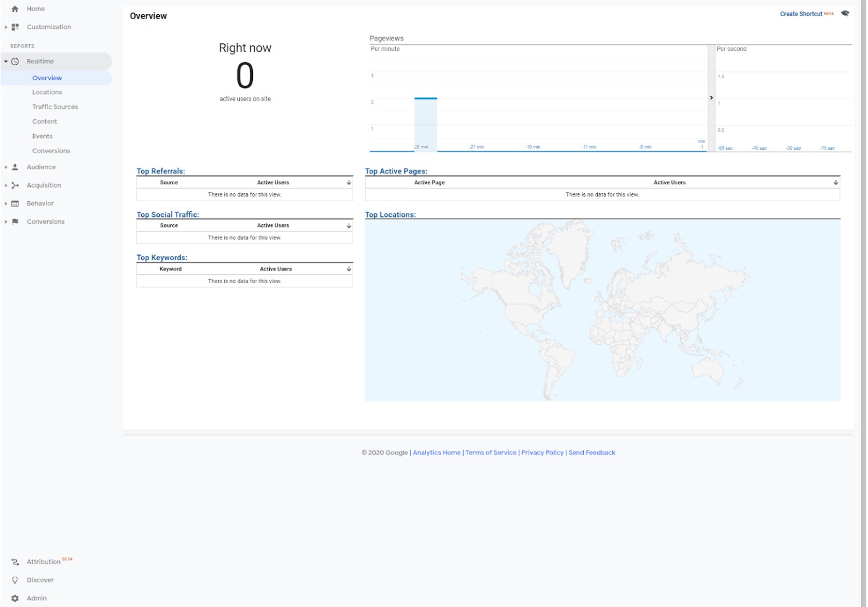Open Realtime Events report

point(43,136)
